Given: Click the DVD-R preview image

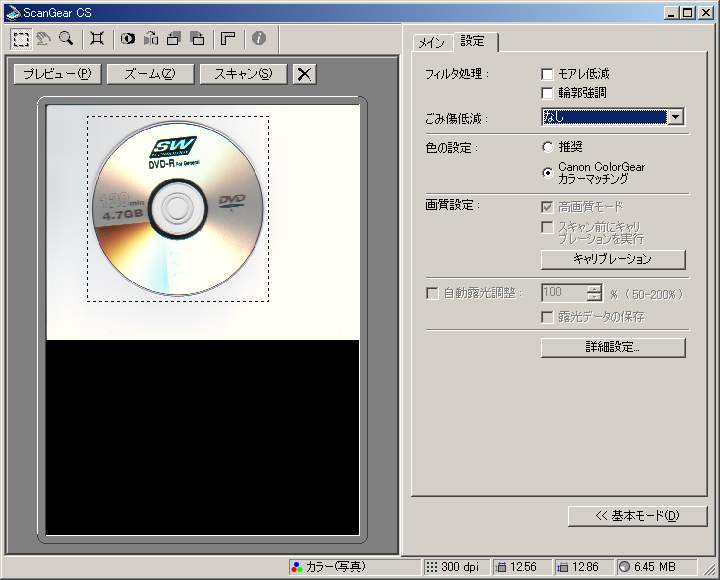Looking at the screenshot, I should (177, 208).
